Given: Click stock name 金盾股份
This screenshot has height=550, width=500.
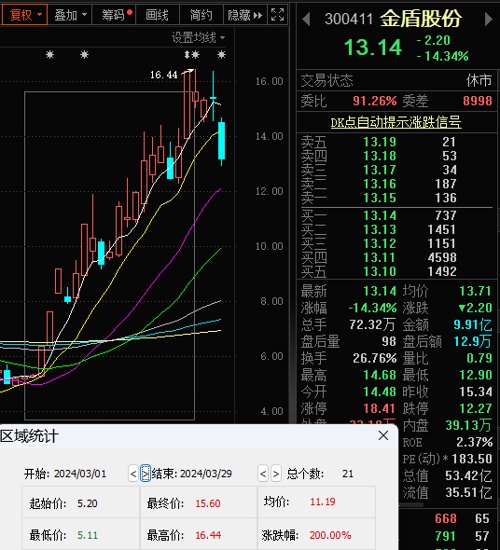Looking at the screenshot, I should pyautogui.click(x=421, y=18).
